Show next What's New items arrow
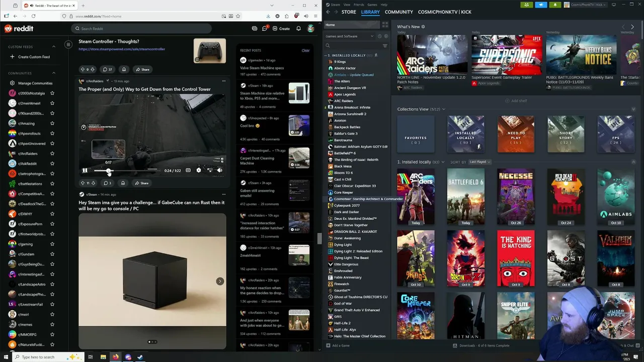This screenshot has width=644, height=362. 632,27
